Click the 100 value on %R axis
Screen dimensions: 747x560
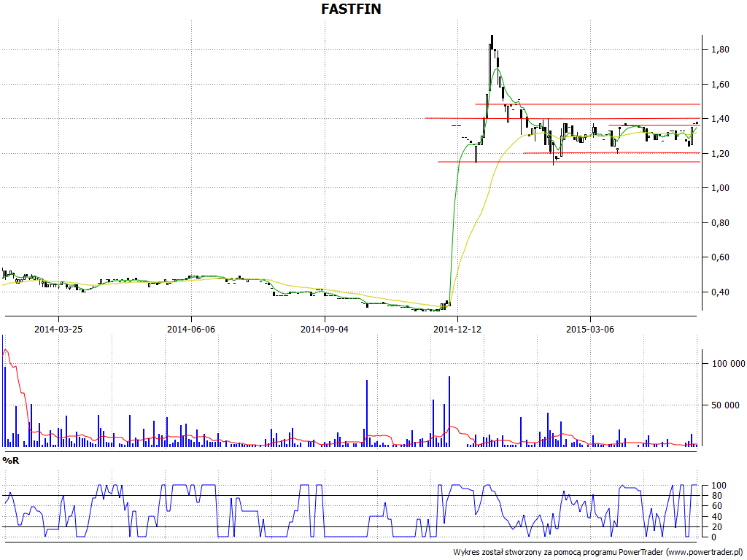[719, 486]
